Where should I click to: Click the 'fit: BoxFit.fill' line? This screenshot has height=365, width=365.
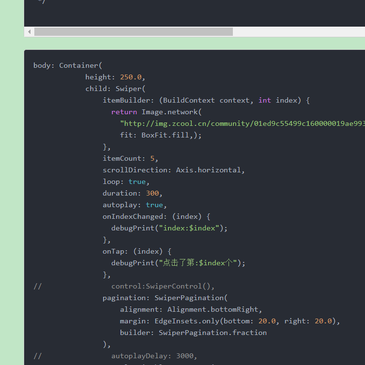coord(161,135)
